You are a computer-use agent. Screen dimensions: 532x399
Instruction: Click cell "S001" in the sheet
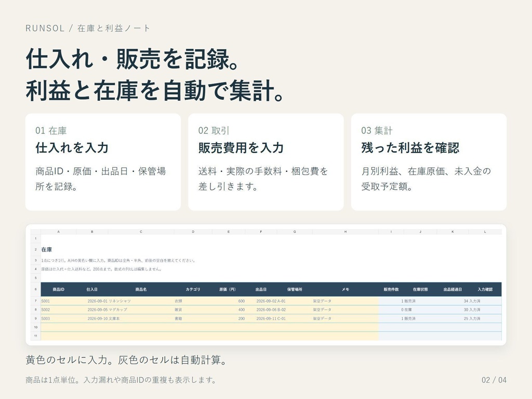pos(46,301)
